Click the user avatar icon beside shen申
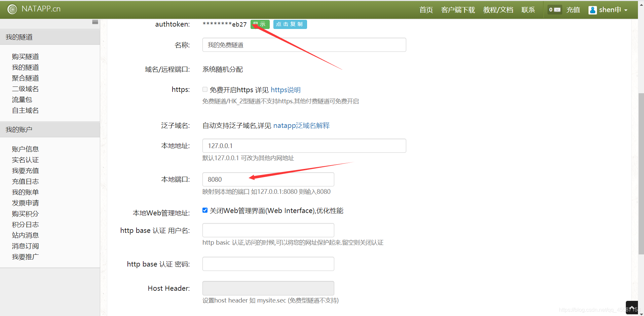This screenshot has width=644, height=316. pyautogui.click(x=593, y=10)
